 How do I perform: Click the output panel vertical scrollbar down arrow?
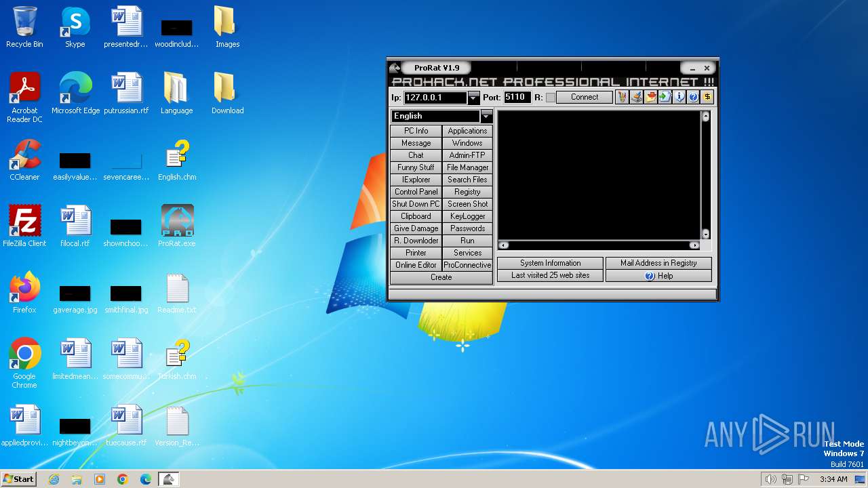705,234
